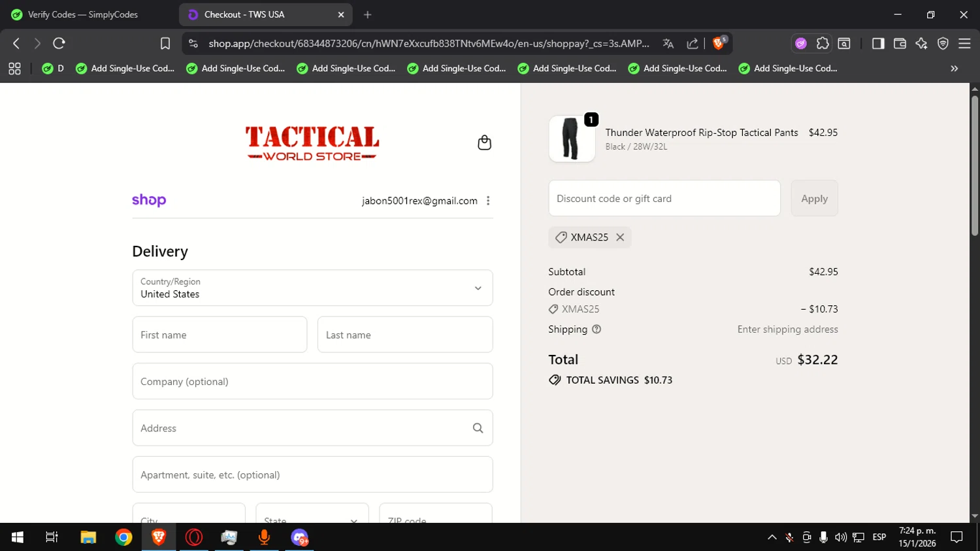This screenshot has width=980, height=551.
Task: Open the translate page icon
Action: tap(668, 43)
